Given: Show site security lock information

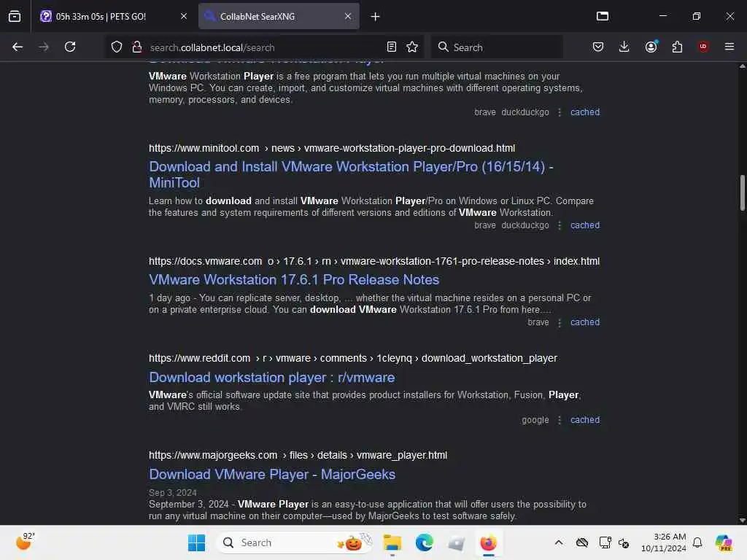Looking at the screenshot, I should pos(137,47).
